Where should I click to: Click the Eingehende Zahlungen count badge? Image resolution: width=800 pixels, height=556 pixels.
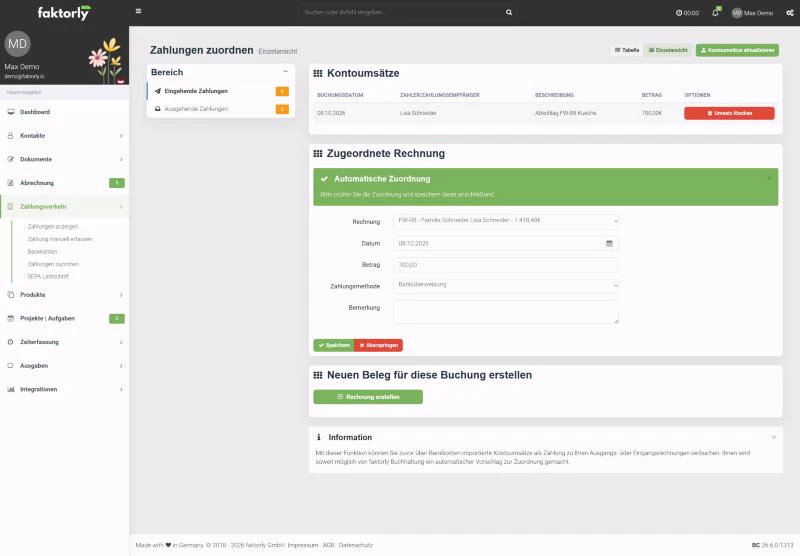tap(282, 91)
